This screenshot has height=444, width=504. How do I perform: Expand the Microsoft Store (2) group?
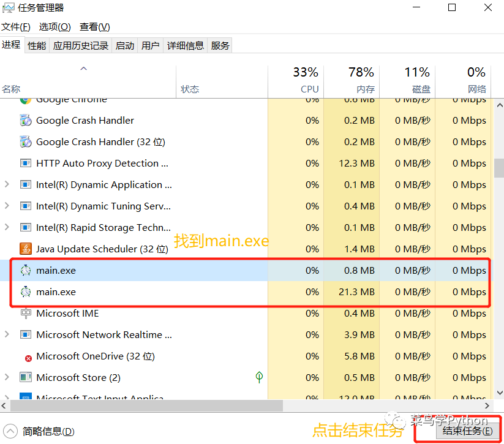tap(7, 377)
